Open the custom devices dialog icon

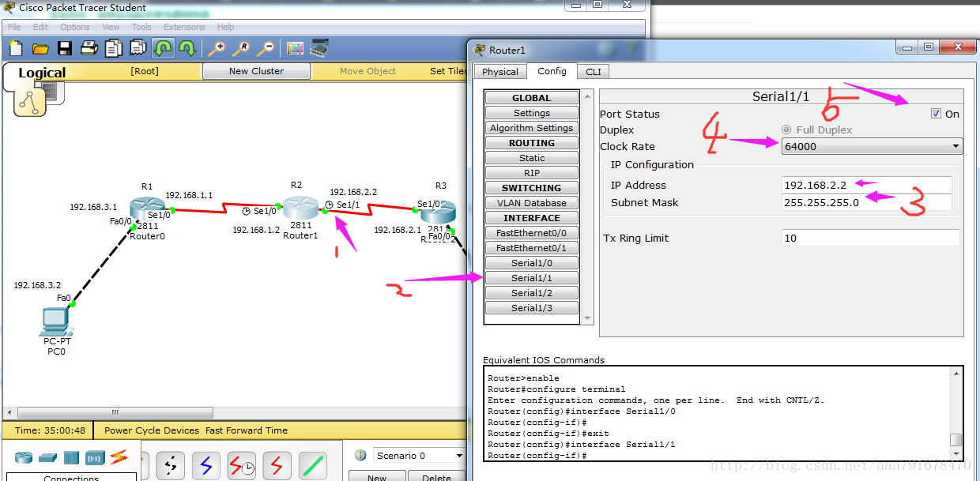(319, 48)
